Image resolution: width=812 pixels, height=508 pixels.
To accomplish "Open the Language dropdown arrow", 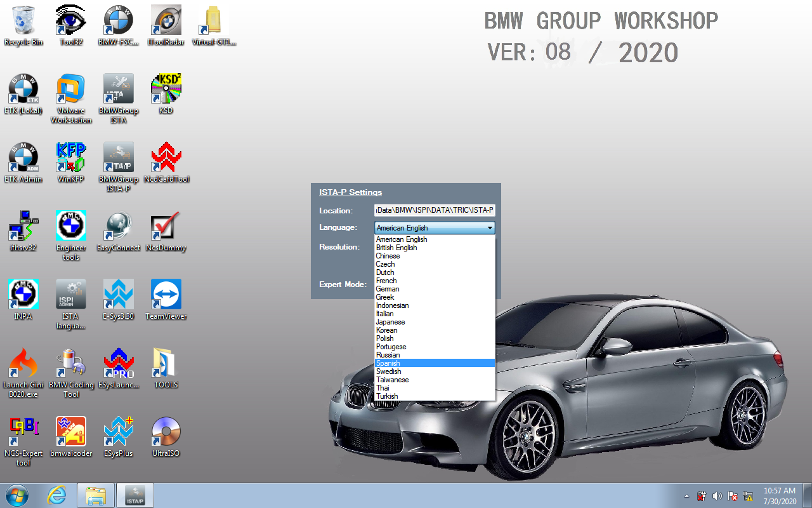I will (x=490, y=227).
